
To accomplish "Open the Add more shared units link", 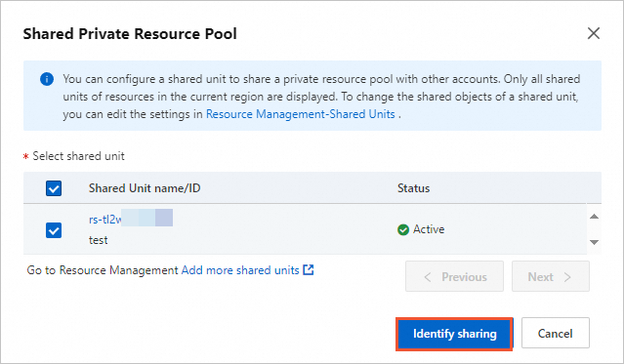I will pos(240,270).
